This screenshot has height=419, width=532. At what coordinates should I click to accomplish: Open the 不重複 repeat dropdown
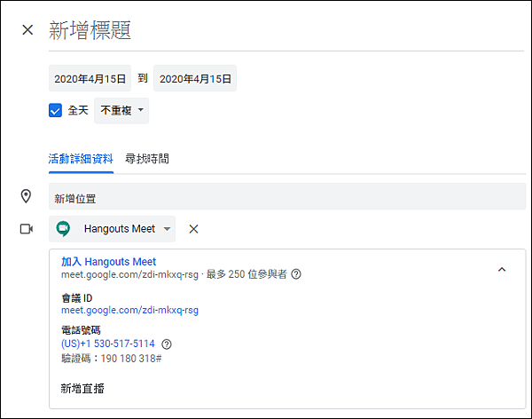click(x=121, y=111)
